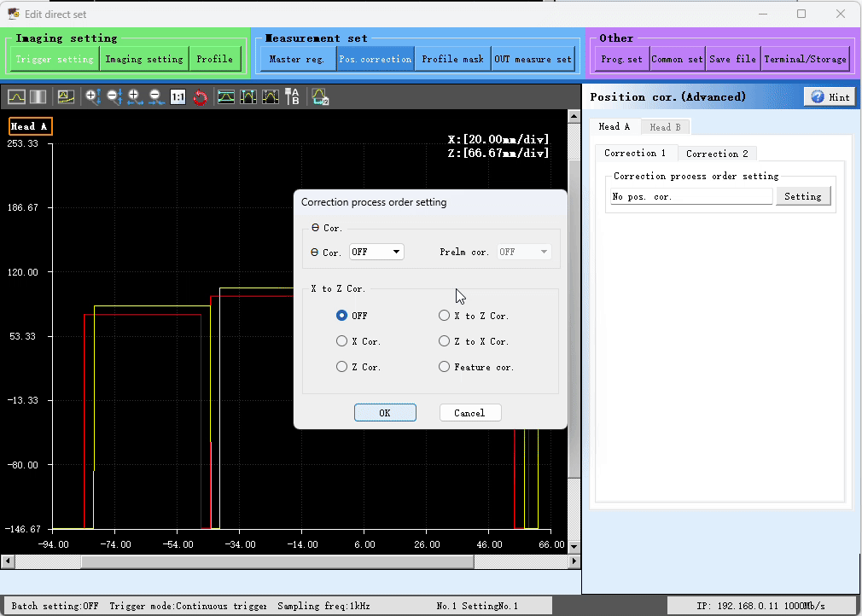Image resolution: width=862 pixels, height=616 pixels.
Task: Confirm the dialog with OK
Action: pos(385,413)
